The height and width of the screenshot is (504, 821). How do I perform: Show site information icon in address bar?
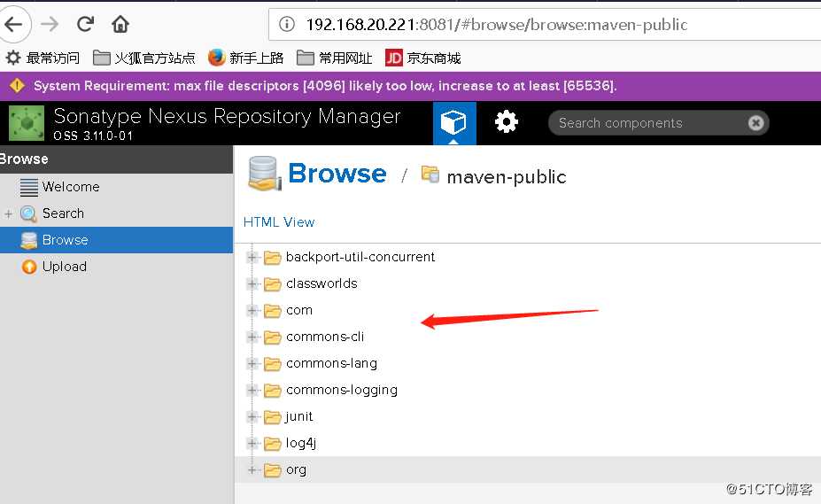(286, 24)
